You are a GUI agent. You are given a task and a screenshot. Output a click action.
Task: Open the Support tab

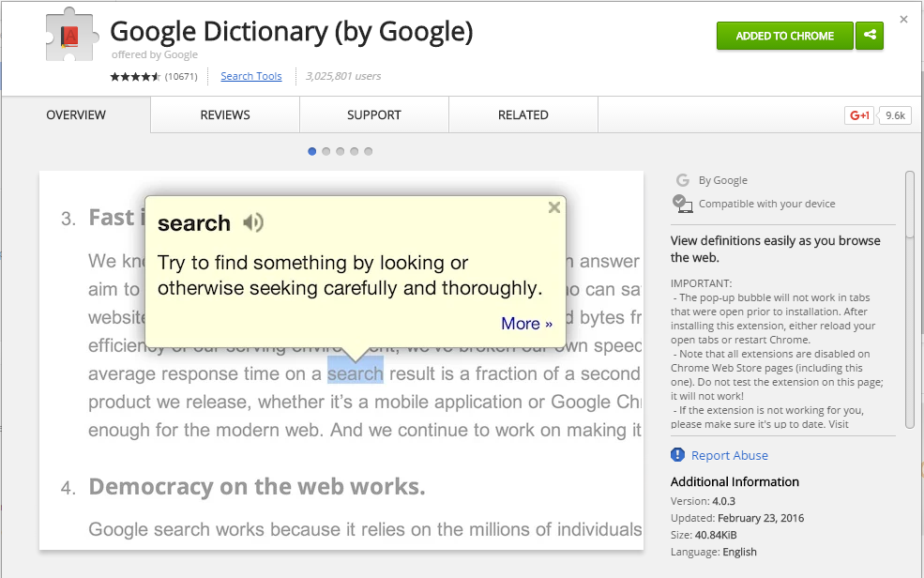(x=374, y=115)
